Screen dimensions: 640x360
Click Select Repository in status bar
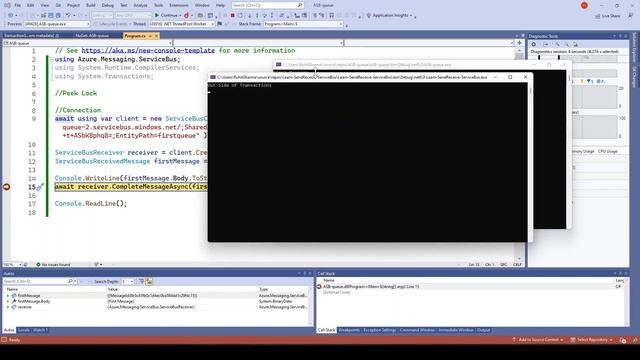(x=592, y=340)
